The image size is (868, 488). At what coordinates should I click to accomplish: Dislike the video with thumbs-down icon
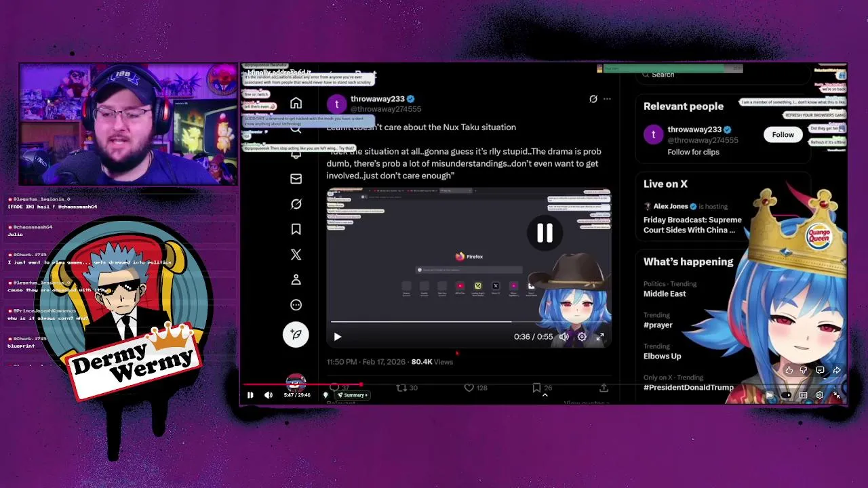pos(804,371)
